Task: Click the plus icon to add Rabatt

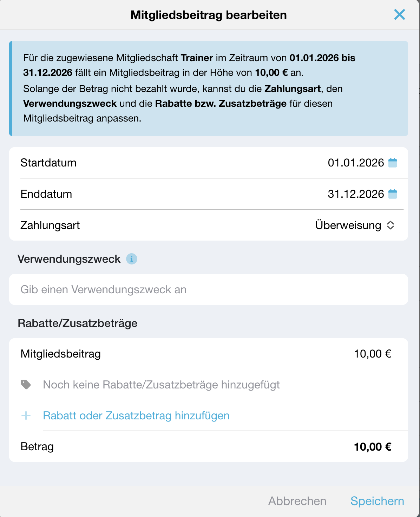Action: pos(26,416)
